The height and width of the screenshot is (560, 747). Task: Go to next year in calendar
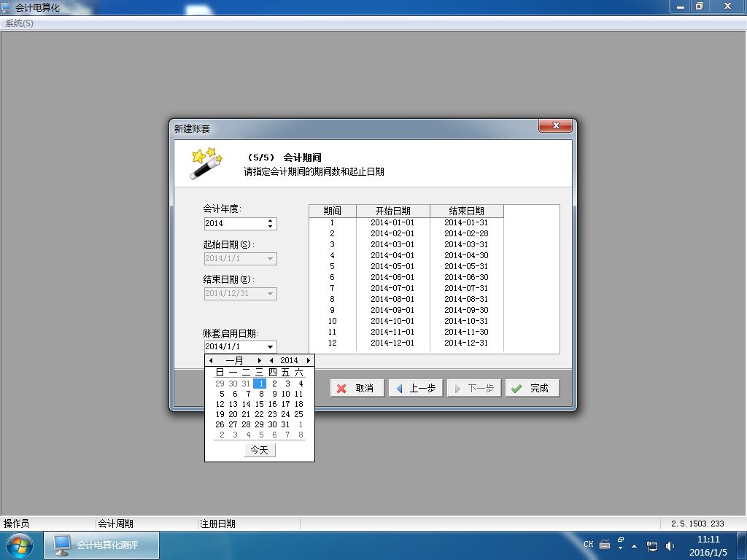tap(309, 360)
